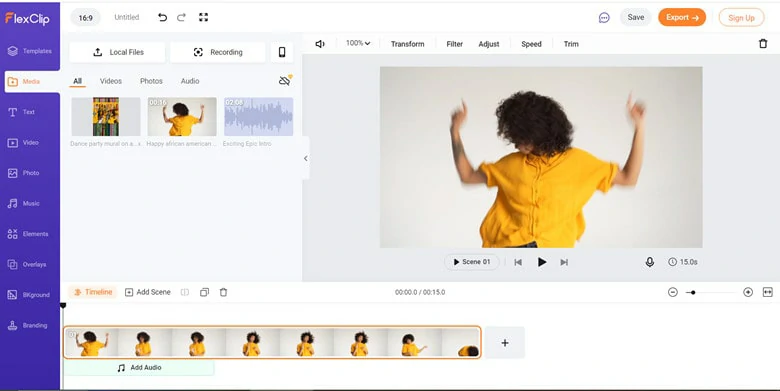The image size is (780, 391).
Task: Toggle the cloud sync off icon
Action: [285, 81]
